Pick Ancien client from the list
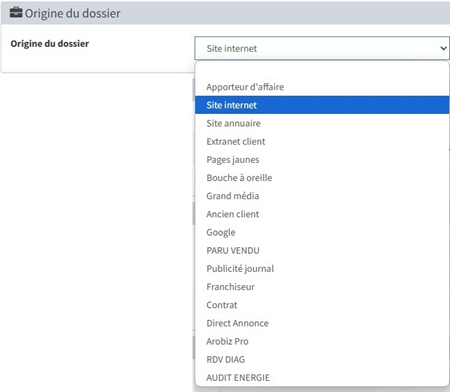 [x=322, y=214]
